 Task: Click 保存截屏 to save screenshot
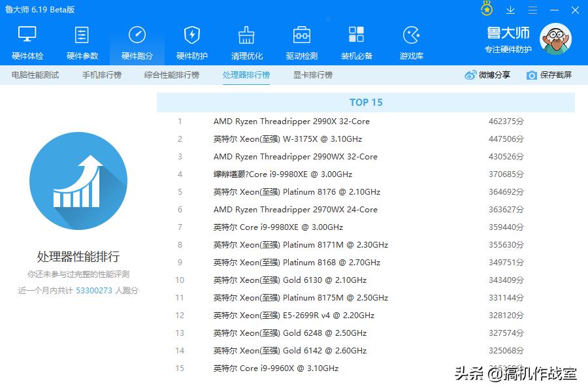tap(549, 75)
